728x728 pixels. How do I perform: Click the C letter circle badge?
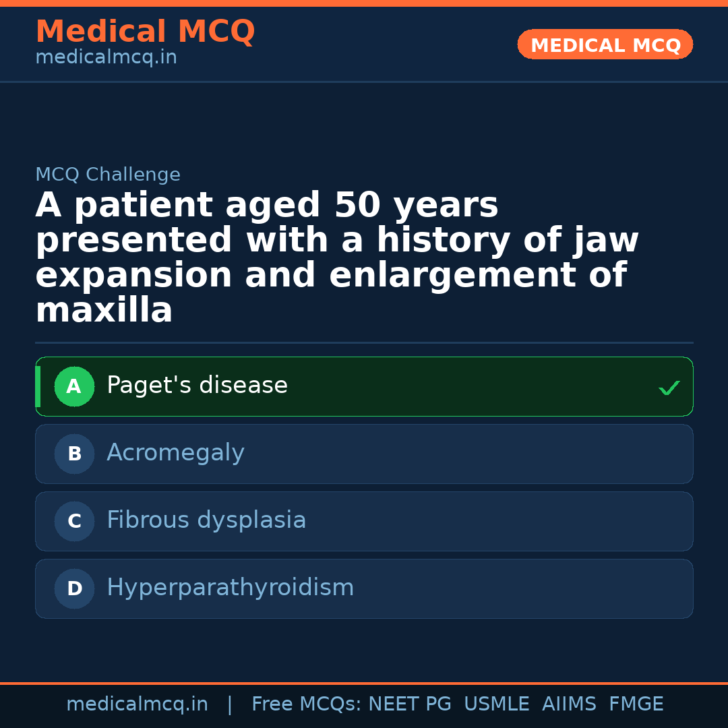[x=74, y=522]
